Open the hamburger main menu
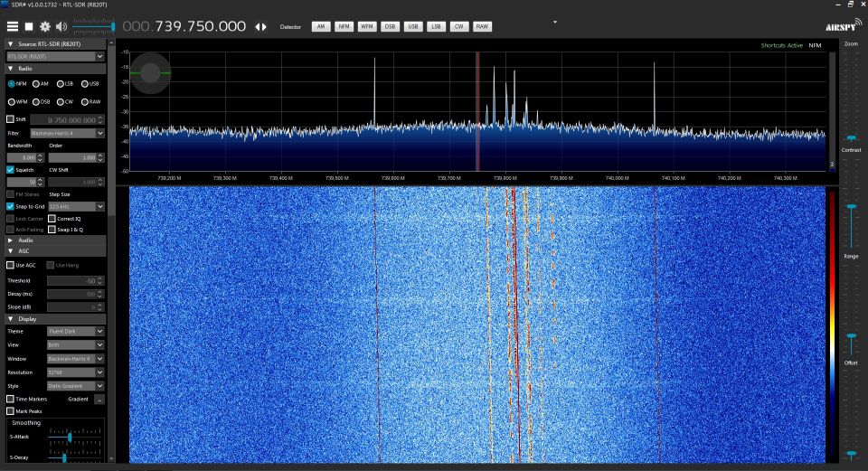 [13, 26]
